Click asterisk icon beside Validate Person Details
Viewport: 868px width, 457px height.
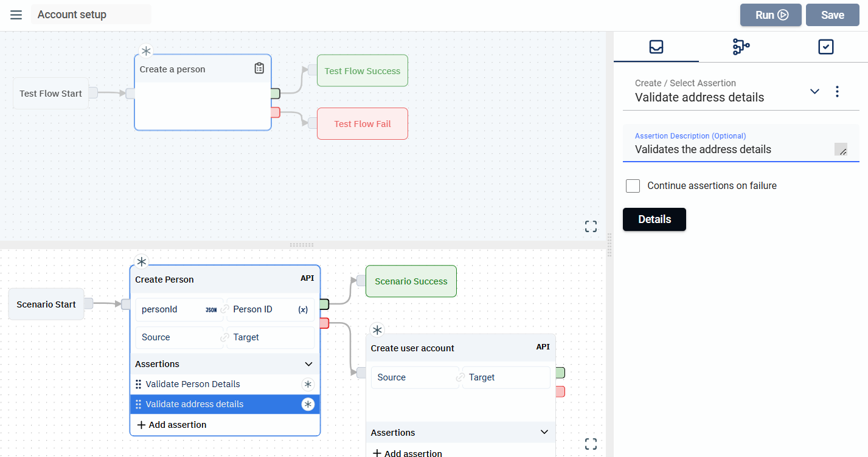point(308,384)
